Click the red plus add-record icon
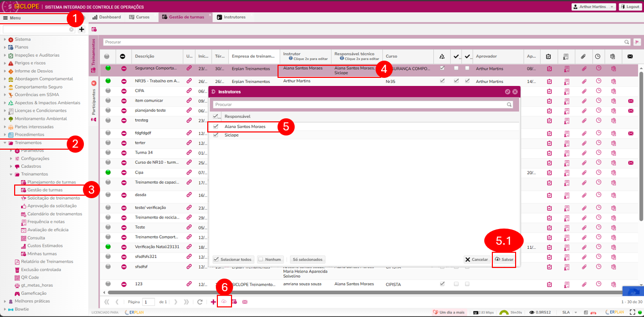 (213, 302)
